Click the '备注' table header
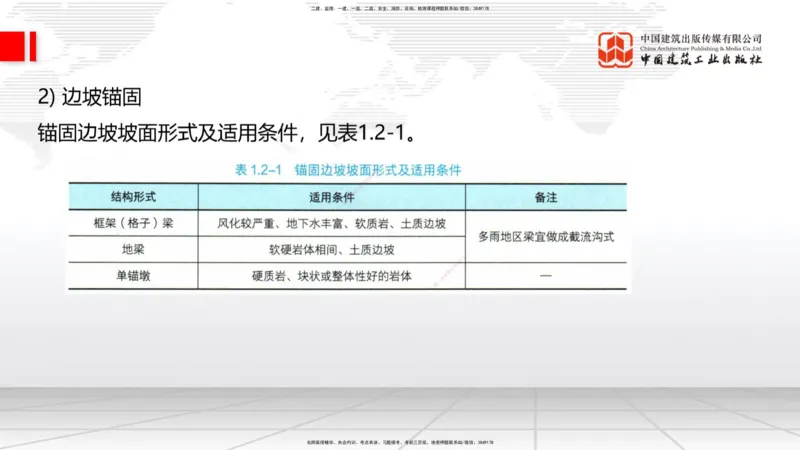 tap(546, 197)
